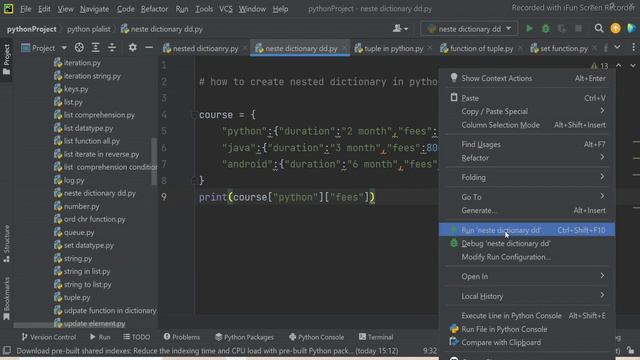This screenshot has width=640, height=360.
Task: Open the Python Packages tool window
Action: point(244,337)
